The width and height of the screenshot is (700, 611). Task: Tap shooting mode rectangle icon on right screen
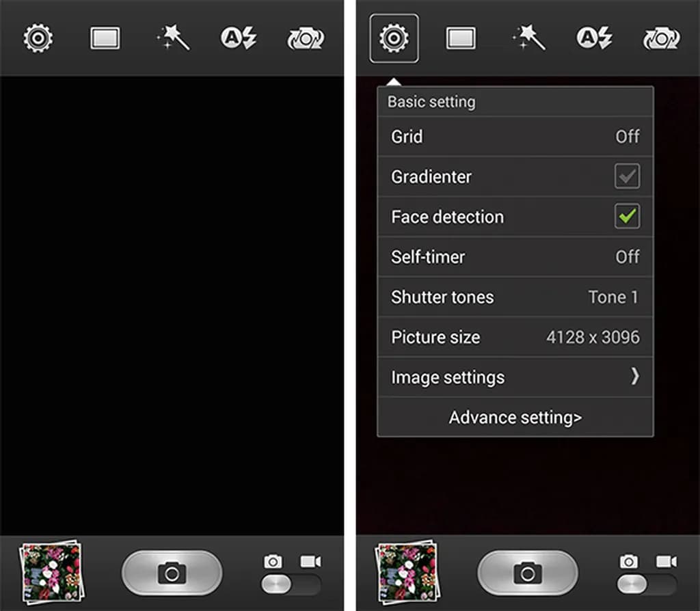point(461,38)
